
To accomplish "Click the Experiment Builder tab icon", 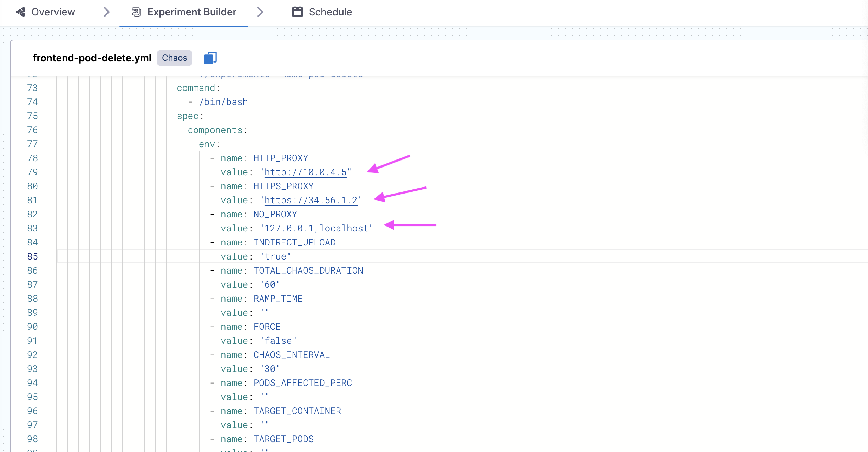I will (136, 12).
